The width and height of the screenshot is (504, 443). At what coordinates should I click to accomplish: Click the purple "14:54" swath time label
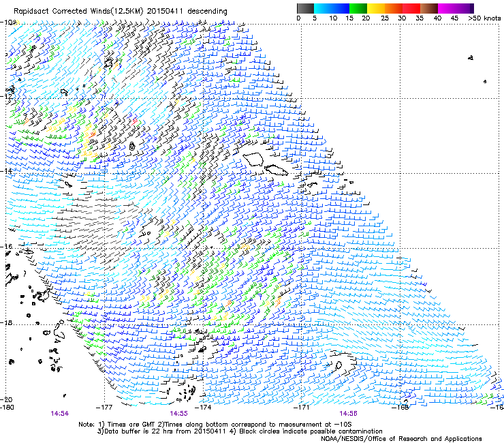(x=60, y=414)
